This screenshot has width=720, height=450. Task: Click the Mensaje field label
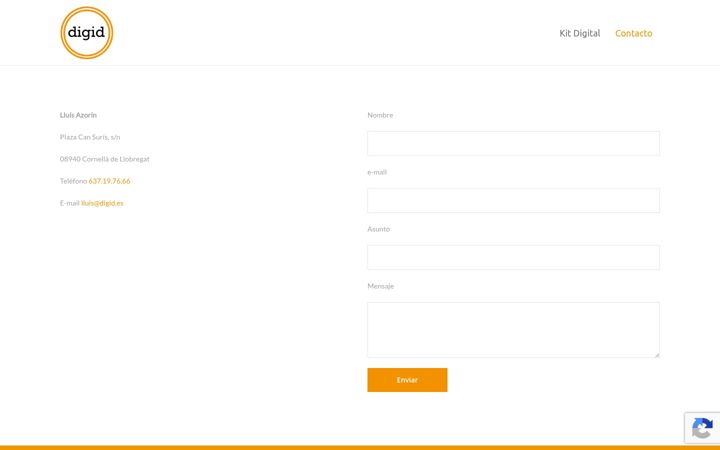click(381, 286)
